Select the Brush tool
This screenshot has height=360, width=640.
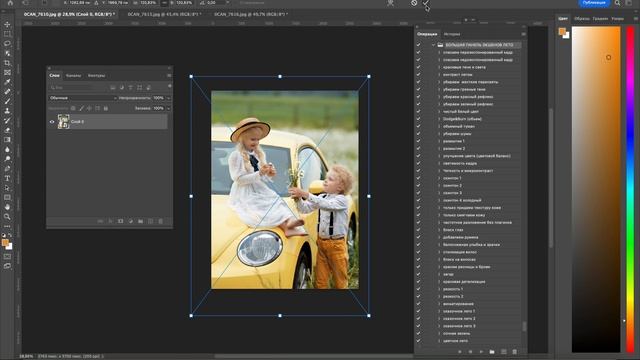[x=7, y=101]
